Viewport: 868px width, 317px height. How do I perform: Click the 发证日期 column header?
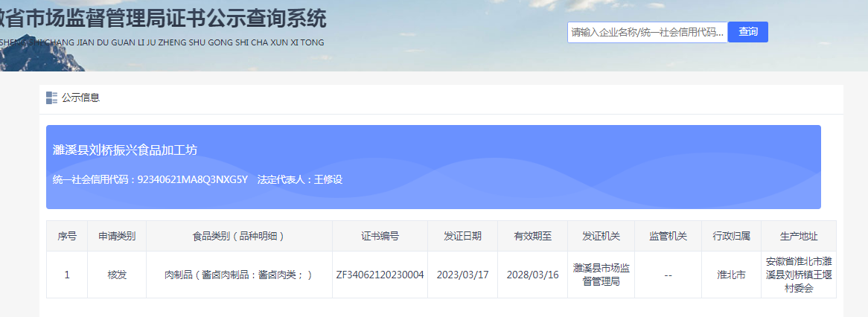(x=462, y=236)
